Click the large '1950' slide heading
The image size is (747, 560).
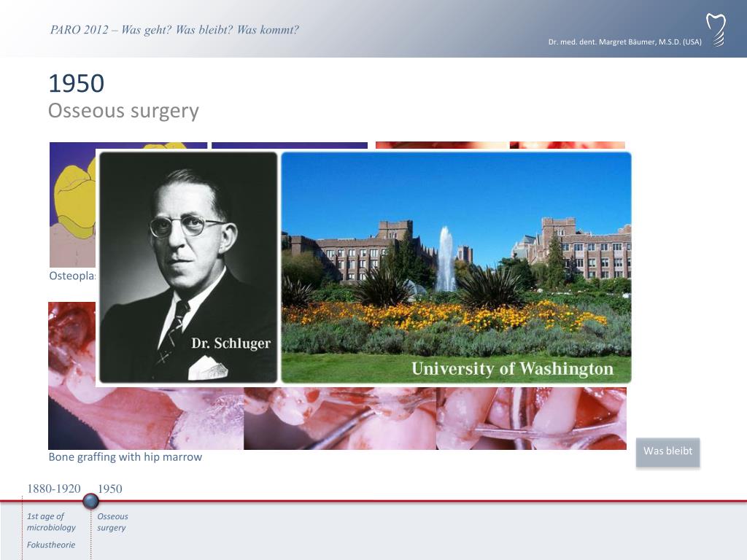76,83
